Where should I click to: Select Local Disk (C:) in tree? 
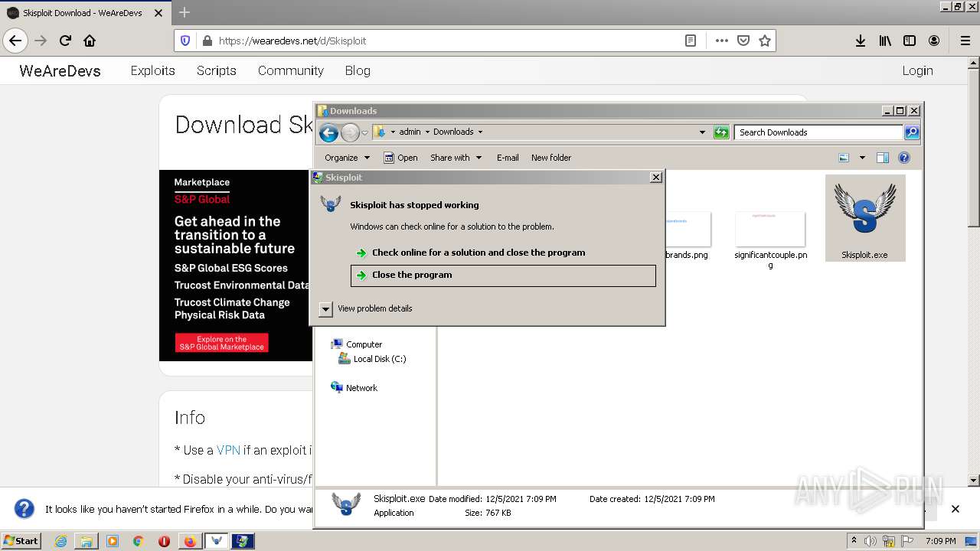click(x=373, y=359)
